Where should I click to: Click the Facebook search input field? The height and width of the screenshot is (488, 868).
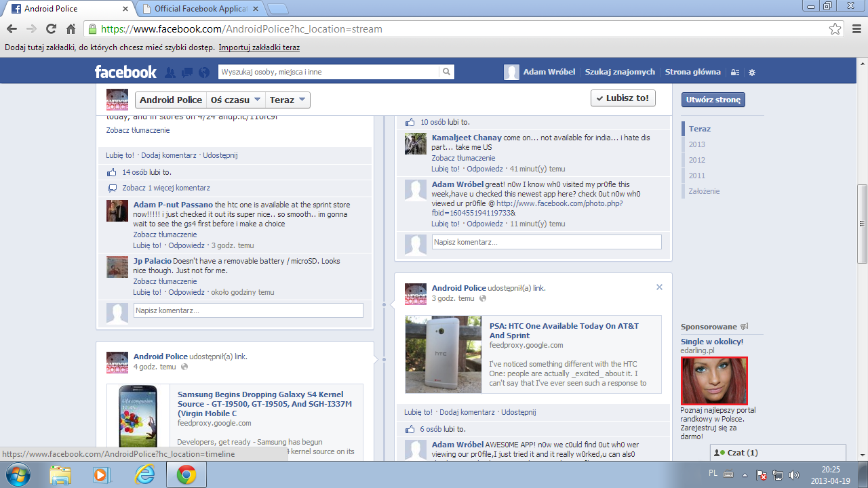[330, 72]
